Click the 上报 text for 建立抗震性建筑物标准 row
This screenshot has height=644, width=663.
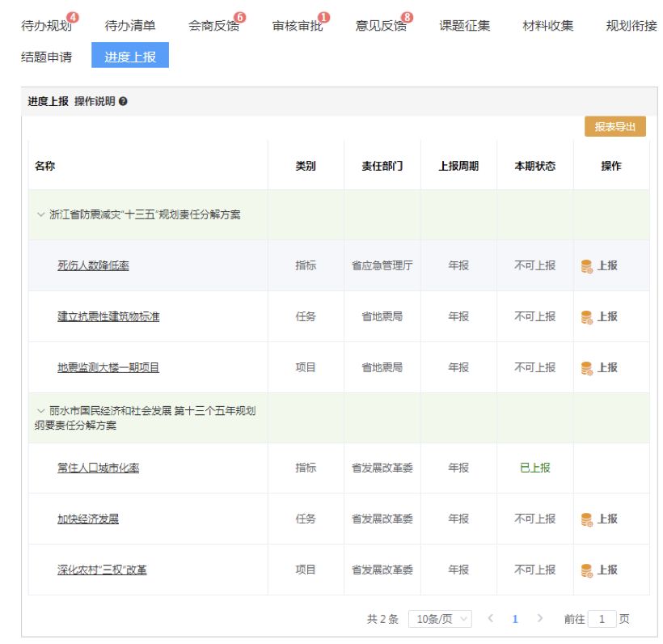point(607,316)
